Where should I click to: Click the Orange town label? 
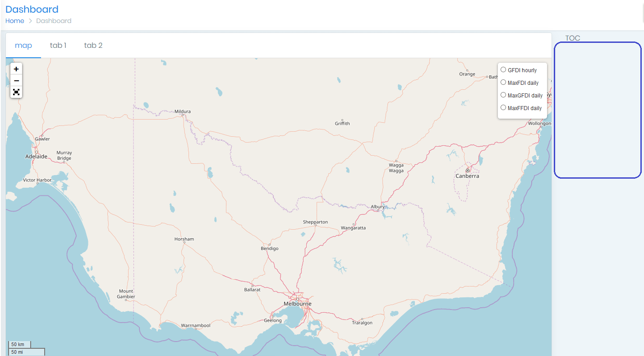point(467,74)
